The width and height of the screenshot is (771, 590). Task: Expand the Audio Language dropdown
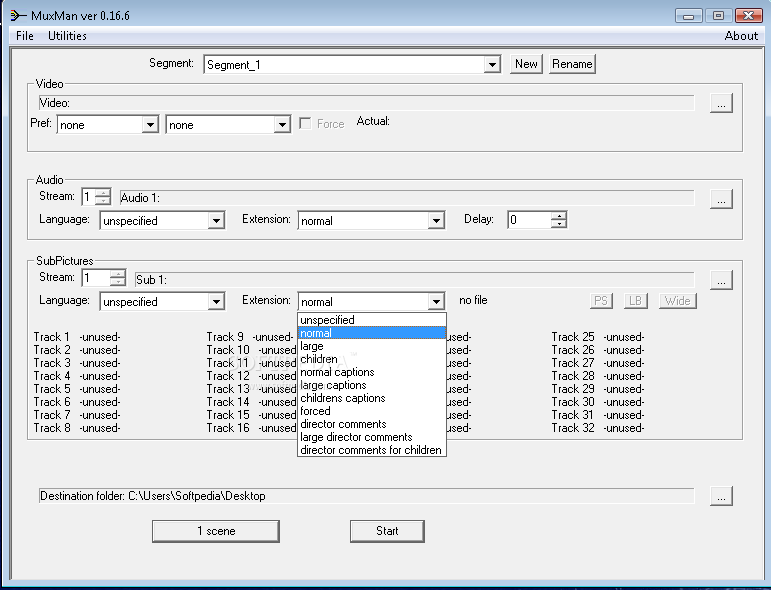216,221
